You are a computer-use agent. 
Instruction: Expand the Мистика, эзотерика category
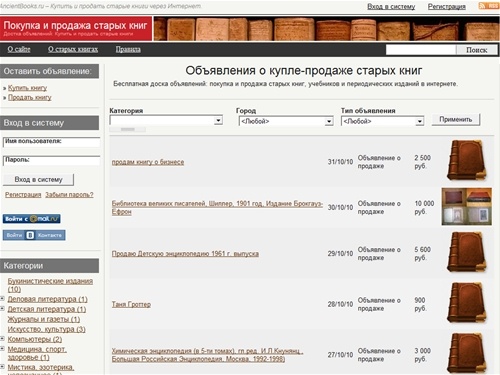pos(2,366)
